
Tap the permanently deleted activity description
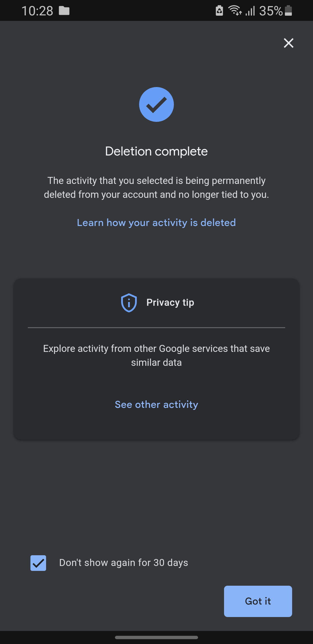click(x=156, y=187)
